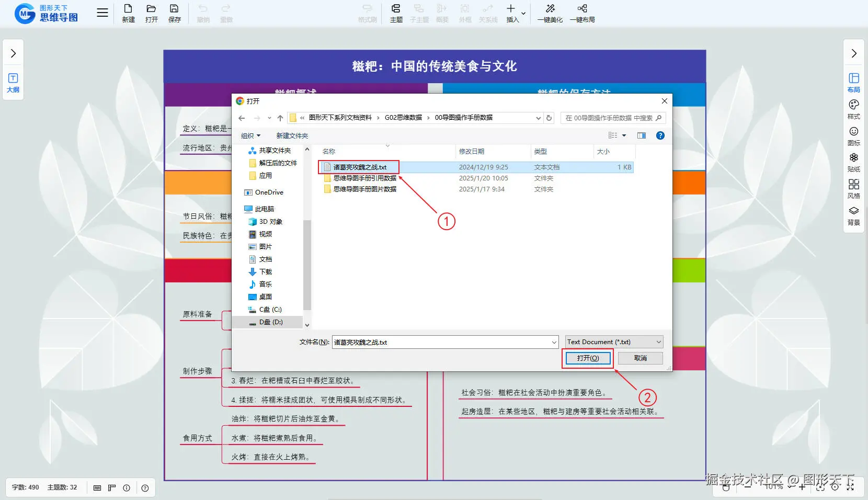Click the info icon in bottom-left status bar
The width and height of the screenshot is (868, 500).
(x=127, y=487)
